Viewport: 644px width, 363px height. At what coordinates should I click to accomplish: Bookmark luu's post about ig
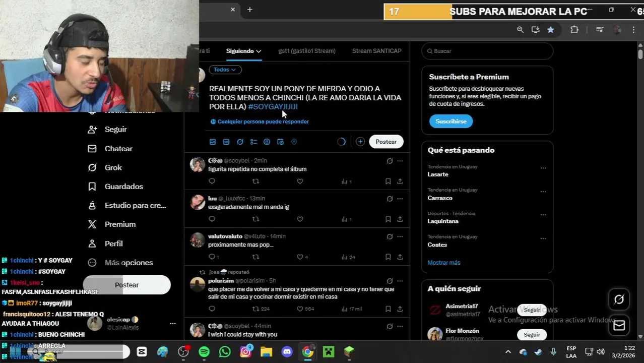click(x=388, y=219)
